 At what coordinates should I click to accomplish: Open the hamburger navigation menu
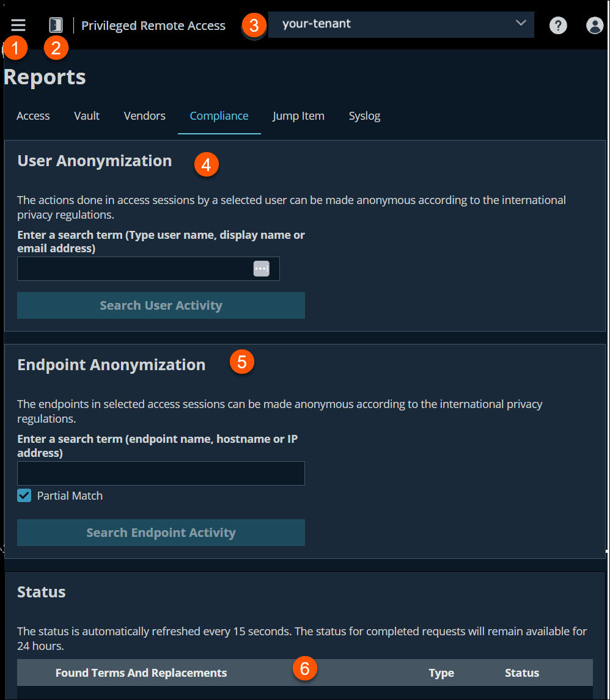click(18, 25)
